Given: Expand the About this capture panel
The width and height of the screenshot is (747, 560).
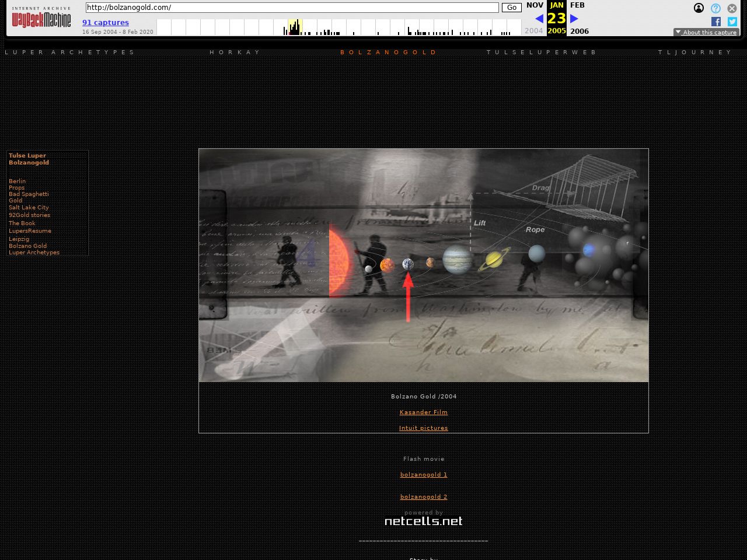Looking at the screenshot, I should click(706, 32).
